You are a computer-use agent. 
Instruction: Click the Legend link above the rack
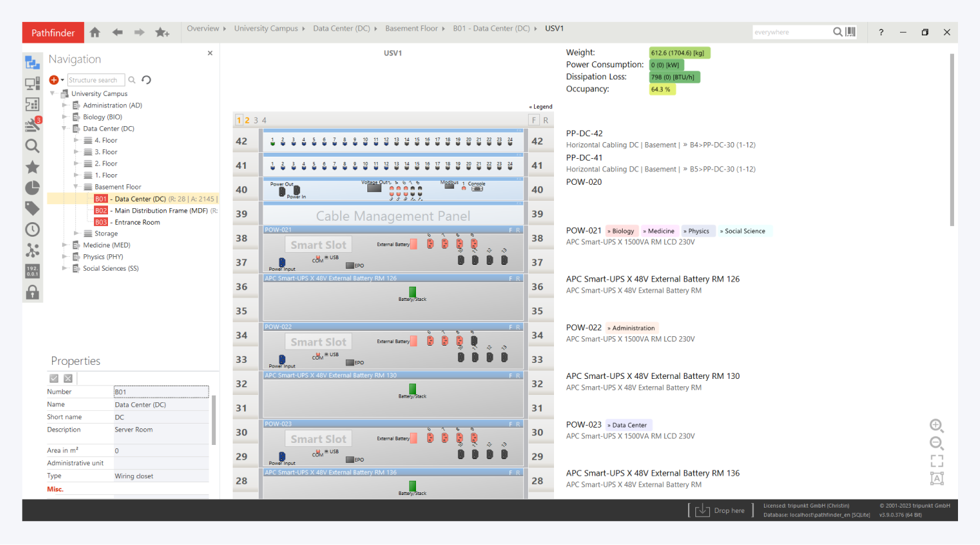(x=541, y=107)
